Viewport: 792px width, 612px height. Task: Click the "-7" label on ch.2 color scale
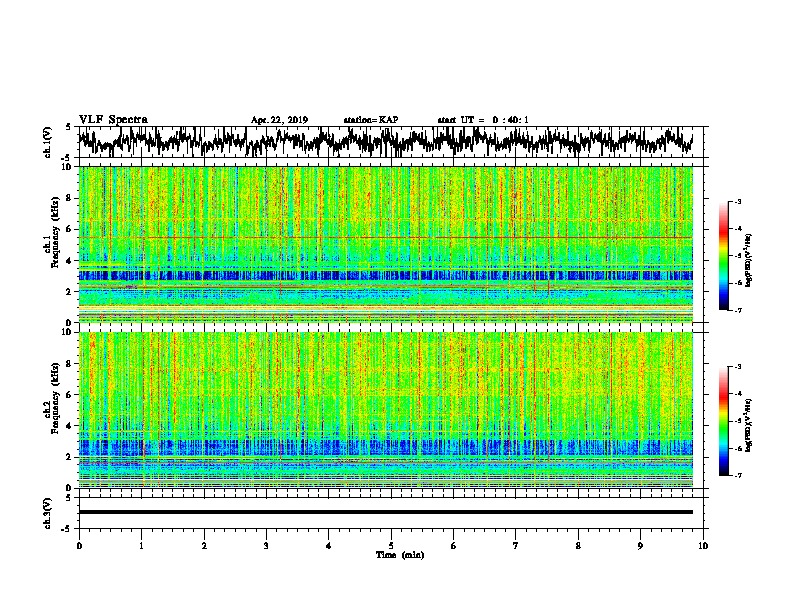point(738,475)
